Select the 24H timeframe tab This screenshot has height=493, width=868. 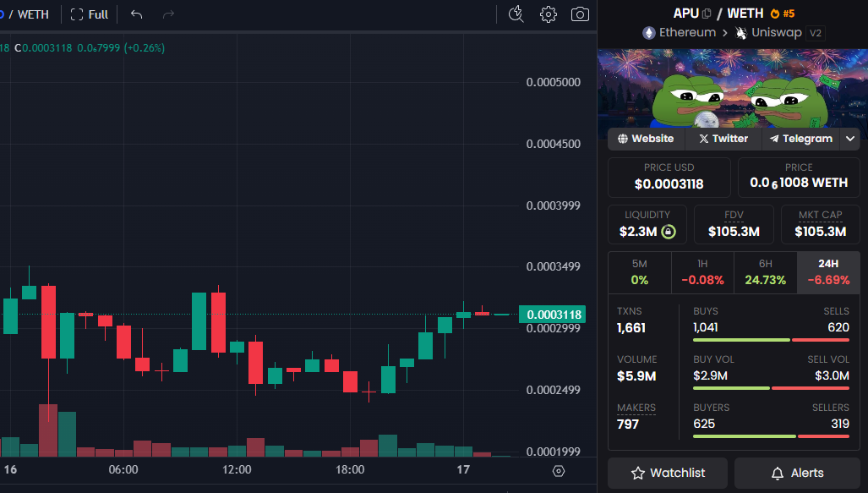click(x=828, y=272)
